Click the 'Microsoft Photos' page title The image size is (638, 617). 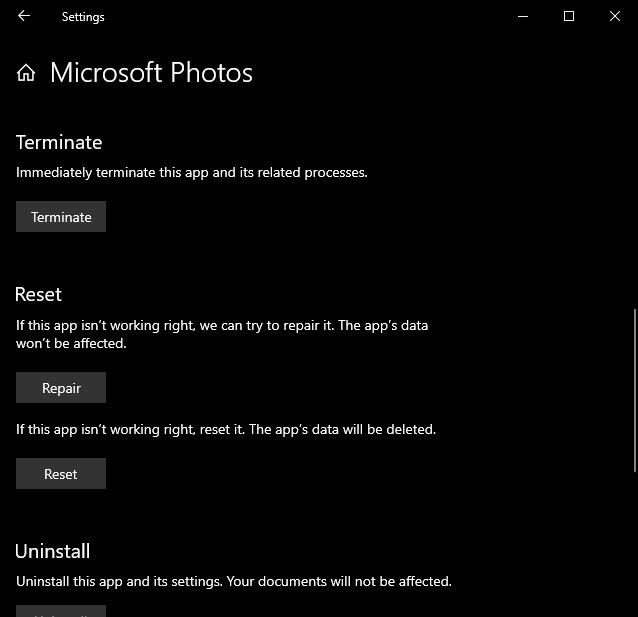(151, 73)
